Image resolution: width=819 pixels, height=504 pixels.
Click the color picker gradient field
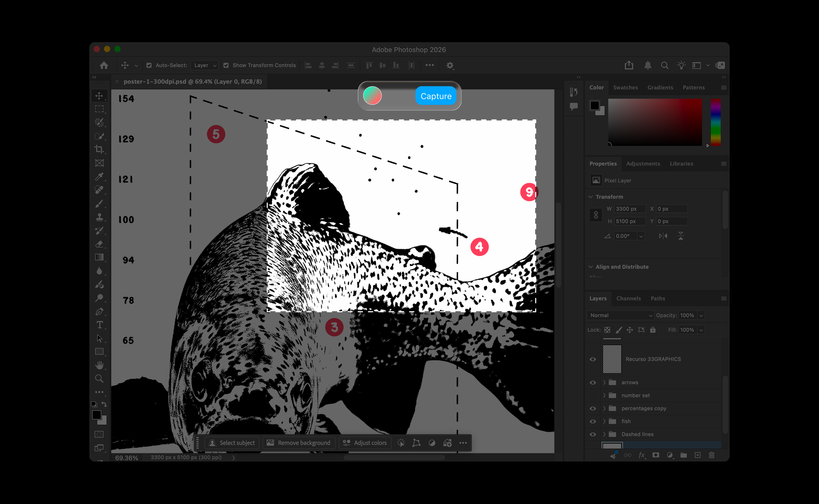(655, 122)
